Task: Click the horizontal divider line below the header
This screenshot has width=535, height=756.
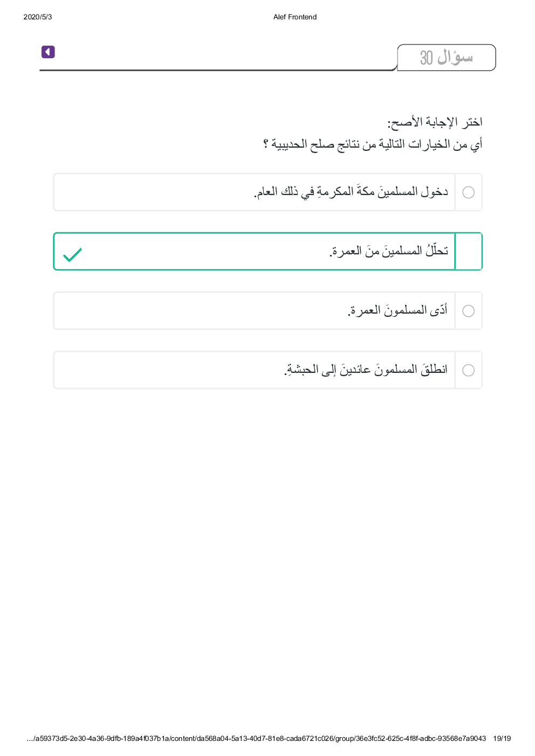Action: pyautogui.click(x=216, y=70)
